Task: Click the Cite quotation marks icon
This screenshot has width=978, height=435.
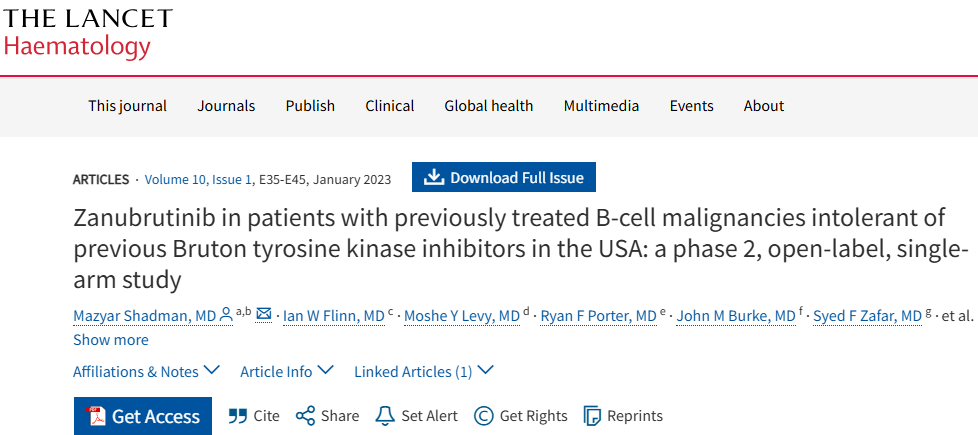Action: click(x=238, y=416)
